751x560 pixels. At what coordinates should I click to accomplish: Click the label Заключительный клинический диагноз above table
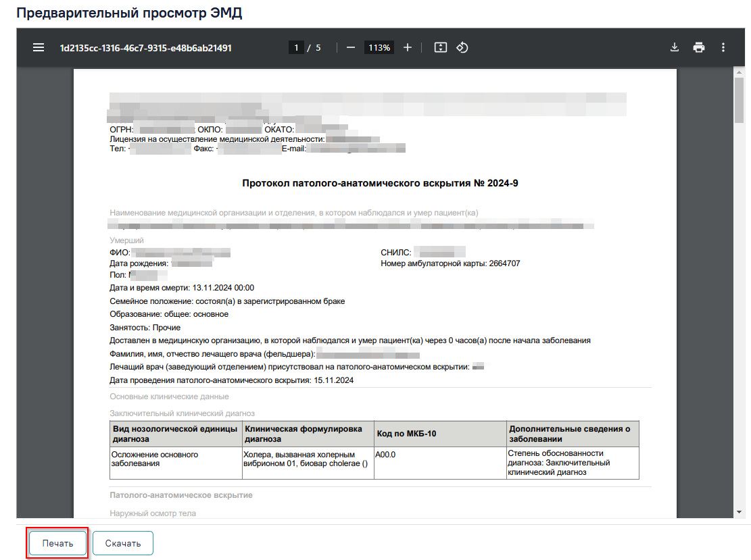coord(182,413)
